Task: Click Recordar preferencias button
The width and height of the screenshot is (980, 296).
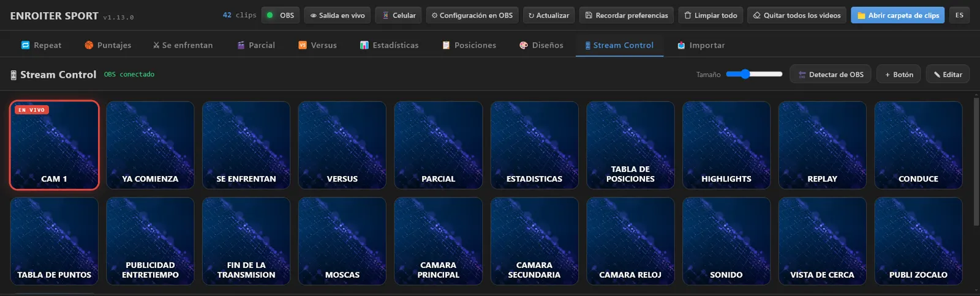Action: (x=627, y=15)
